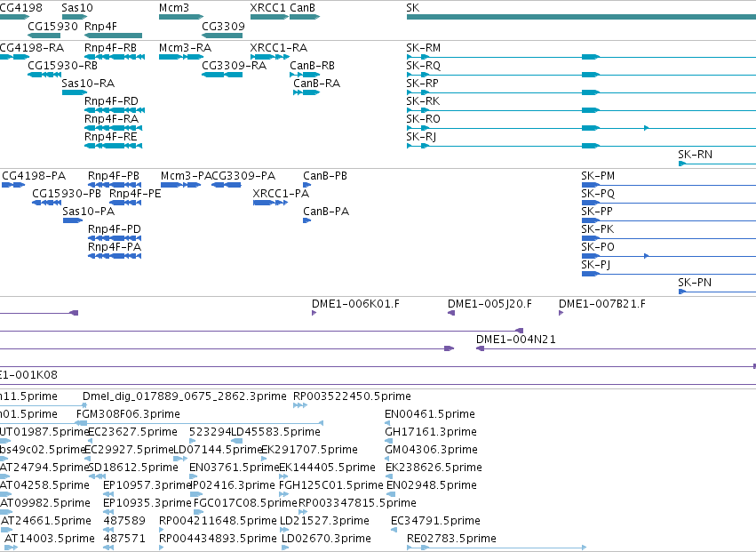Screen dimensions: 756x552
Task: Select the GM04306.3prime EST label
Action: [432, 450]
